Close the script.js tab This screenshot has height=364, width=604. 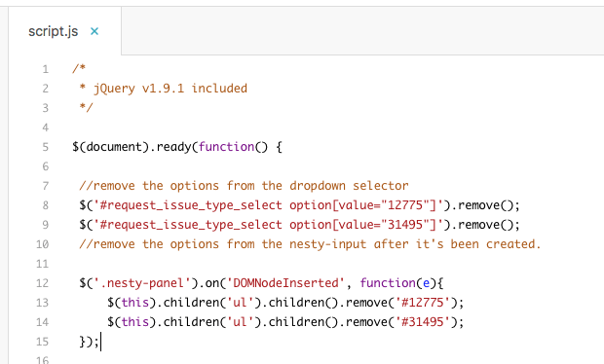pos(94,31)
